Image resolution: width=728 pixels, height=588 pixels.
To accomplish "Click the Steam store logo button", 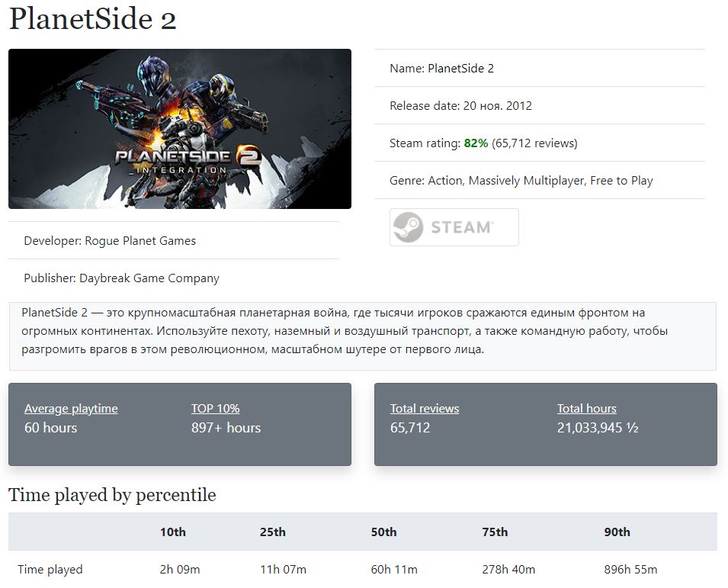I will click(x=454, y=227).
